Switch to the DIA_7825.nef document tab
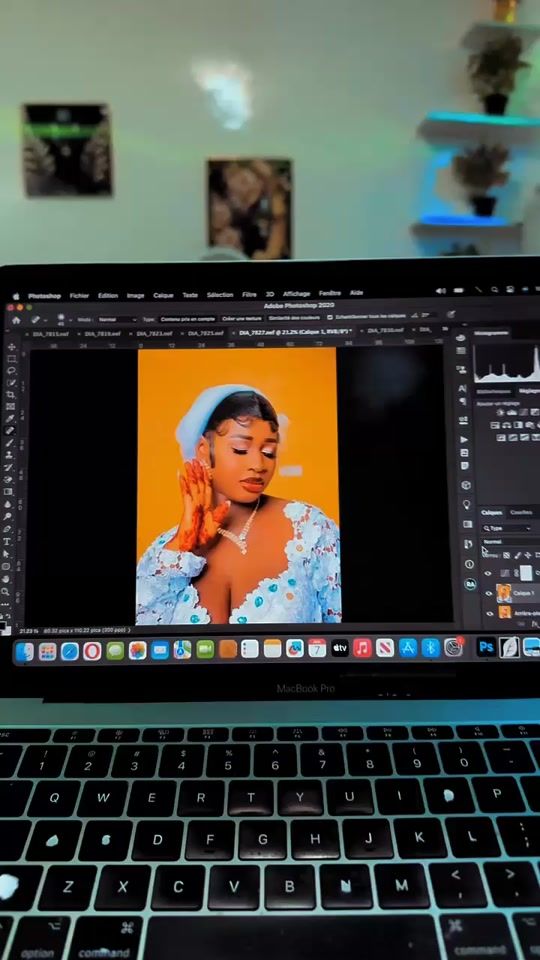The width and height of the screenshot is (540, 960). pyautogui.click(x=204, y=333)
